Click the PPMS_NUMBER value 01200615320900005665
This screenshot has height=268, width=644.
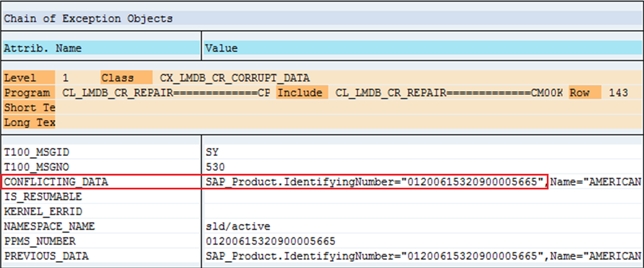pos(271,241)
